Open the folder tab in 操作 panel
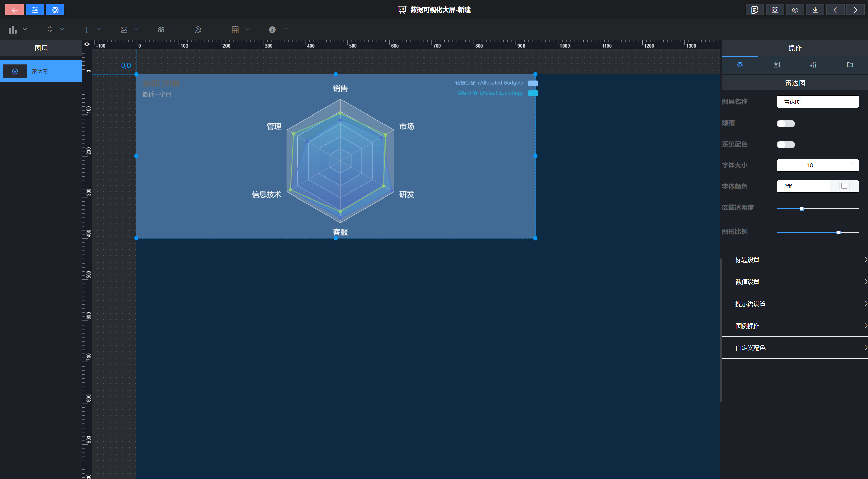This screenshot has width=868, height=479. click(850, 65)
